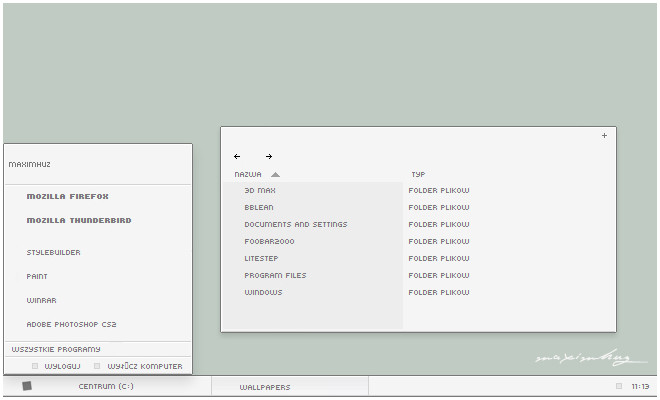660x400 pixels.
Task: Sort the list by the Typ column
Action: click(418, 174)
